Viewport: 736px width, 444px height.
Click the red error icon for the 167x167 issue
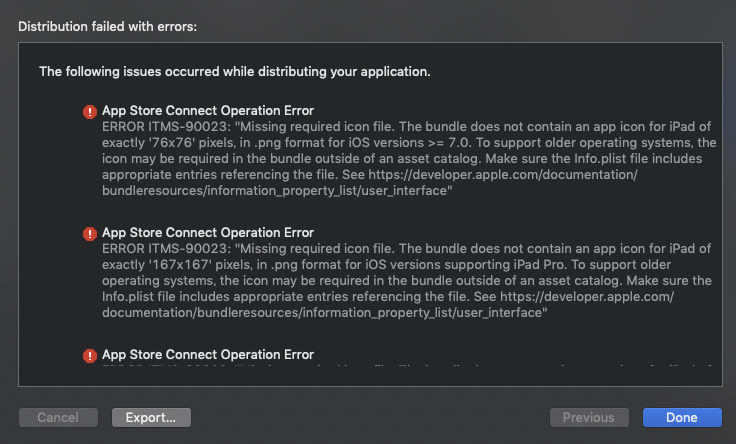(90, 234)
